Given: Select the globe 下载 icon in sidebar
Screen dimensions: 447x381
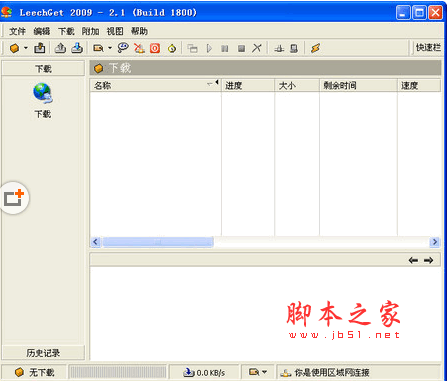Looking at the screenshot, I should (43, 100).
